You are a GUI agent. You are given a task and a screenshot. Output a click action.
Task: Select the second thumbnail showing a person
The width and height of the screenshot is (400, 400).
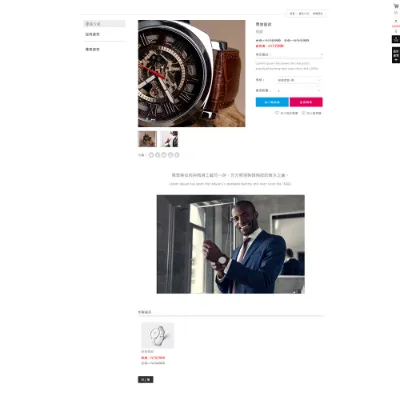tap(169, 139)
